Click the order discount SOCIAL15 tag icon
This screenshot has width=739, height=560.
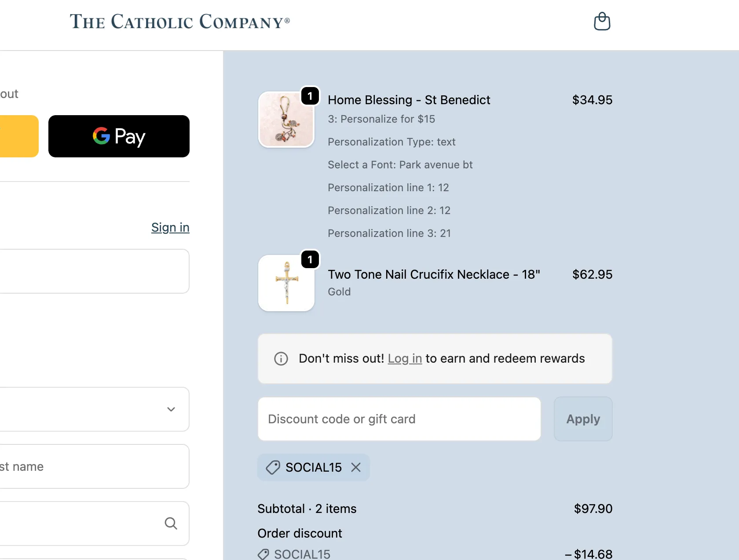[x=263, y=554]
